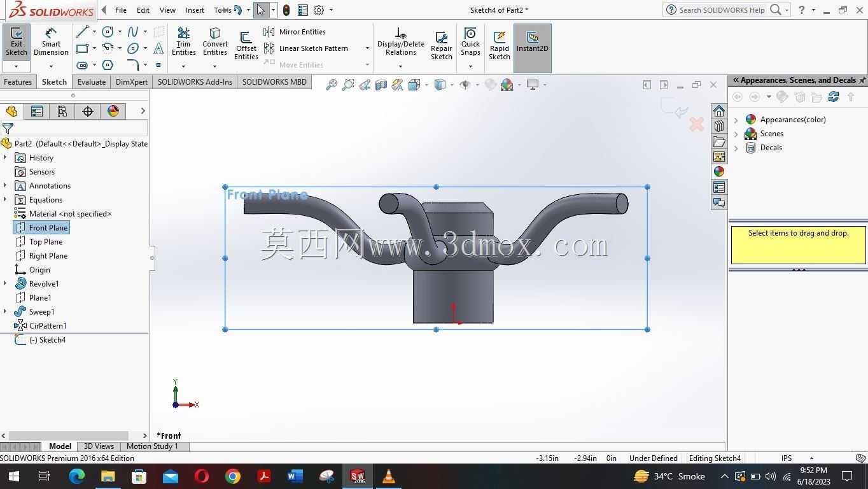The height and width of the screenshot is (489, 868).
Task: Click Mirror Entities
Action: 295,32
